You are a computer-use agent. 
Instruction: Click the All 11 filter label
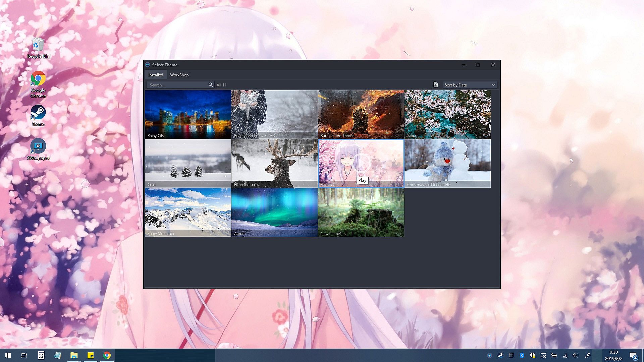pyautogui.click(x=221, y=85)
